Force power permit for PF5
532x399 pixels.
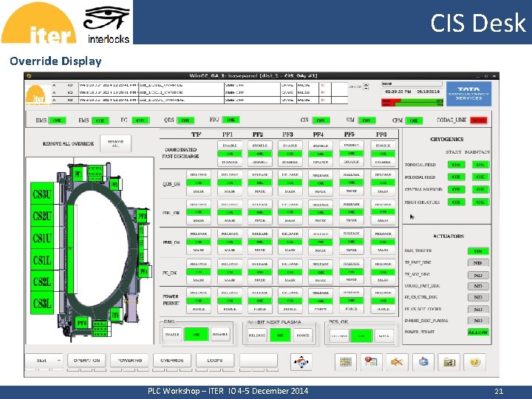pyautogui.click(x=352, y=309)
